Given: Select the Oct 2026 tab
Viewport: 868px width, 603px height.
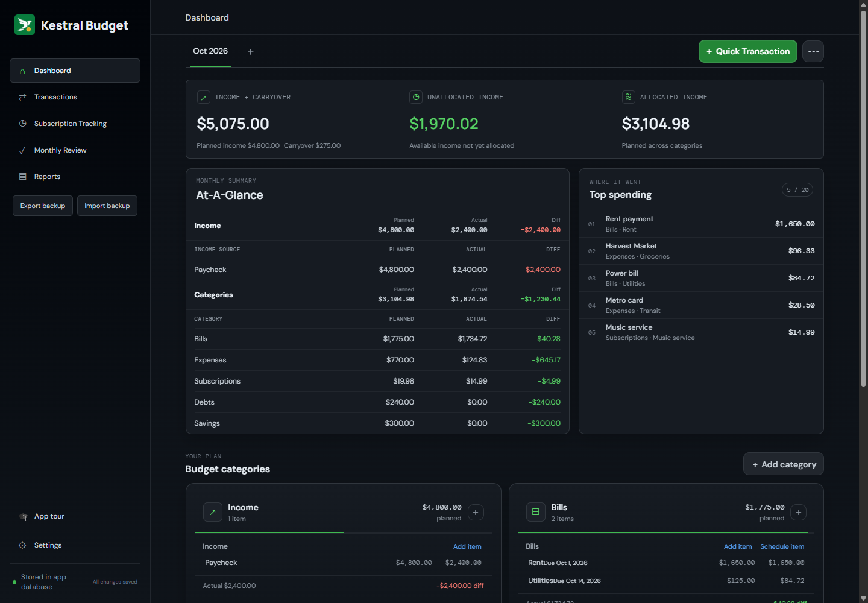Looking at the screenshot, I should point(210,51).
